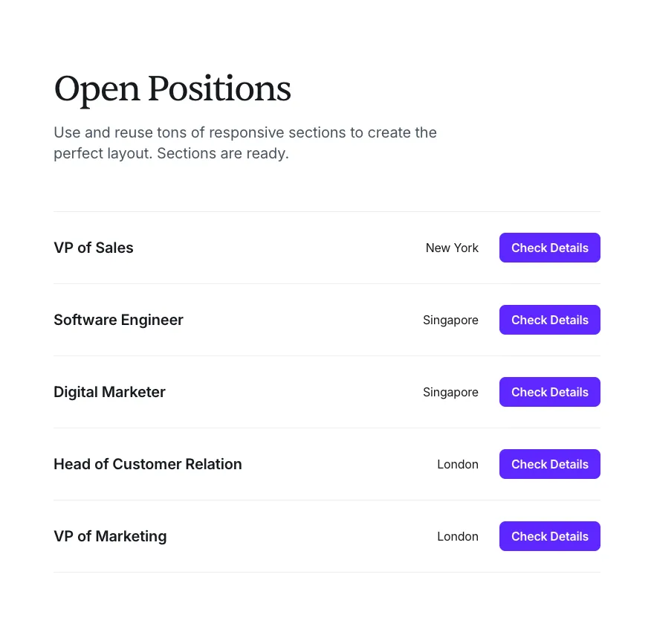The width and height of the screenshot is (654, 644).
Task: Check Details for VP of Marketing position
Action: 549,536
